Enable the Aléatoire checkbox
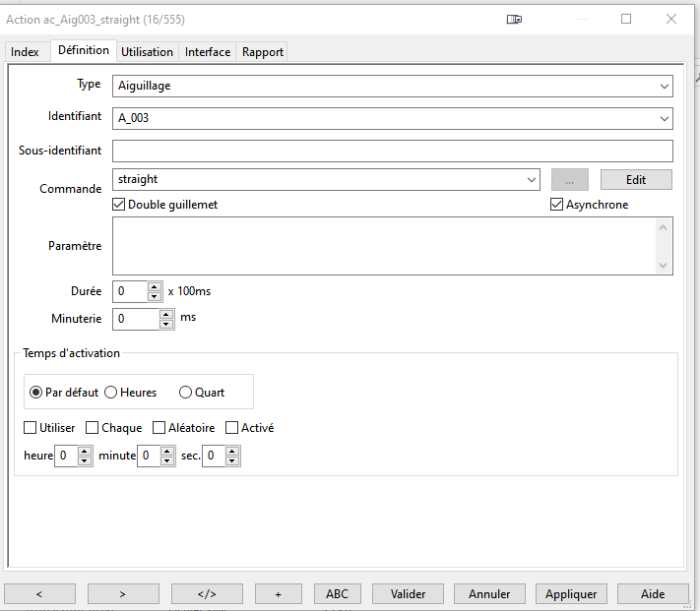The height and width of the screenshot is (611, 700). (x=159, y=428)
